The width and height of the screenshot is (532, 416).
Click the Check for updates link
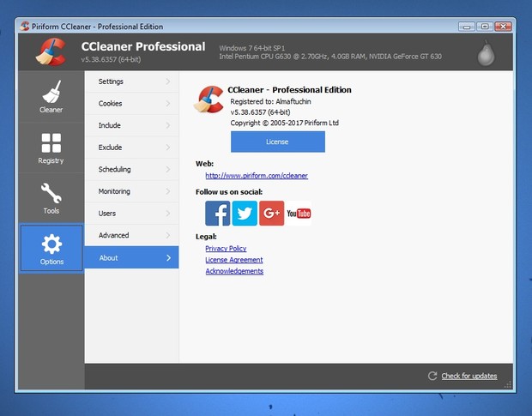[469, 376]
